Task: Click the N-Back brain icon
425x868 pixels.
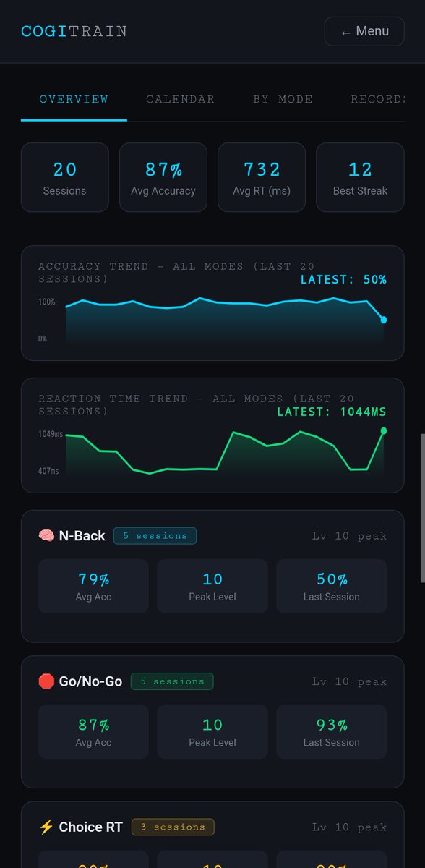Action: coord(46,536)
